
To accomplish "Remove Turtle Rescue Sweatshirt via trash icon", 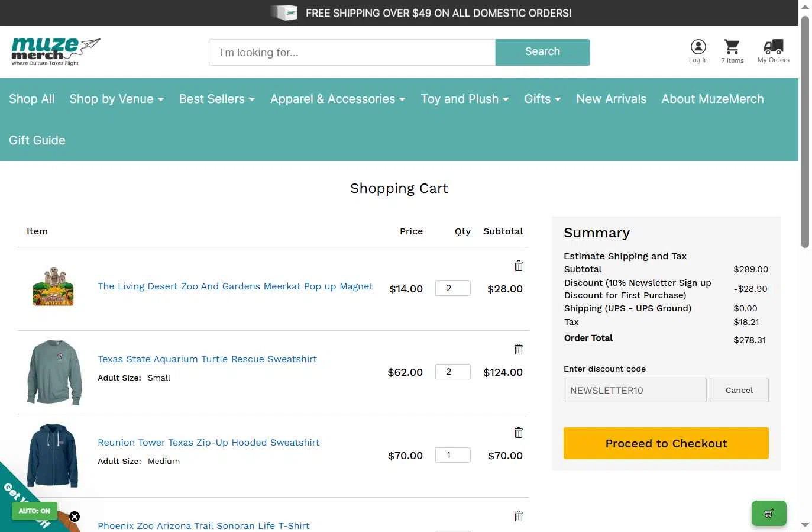I will point(519,349).
